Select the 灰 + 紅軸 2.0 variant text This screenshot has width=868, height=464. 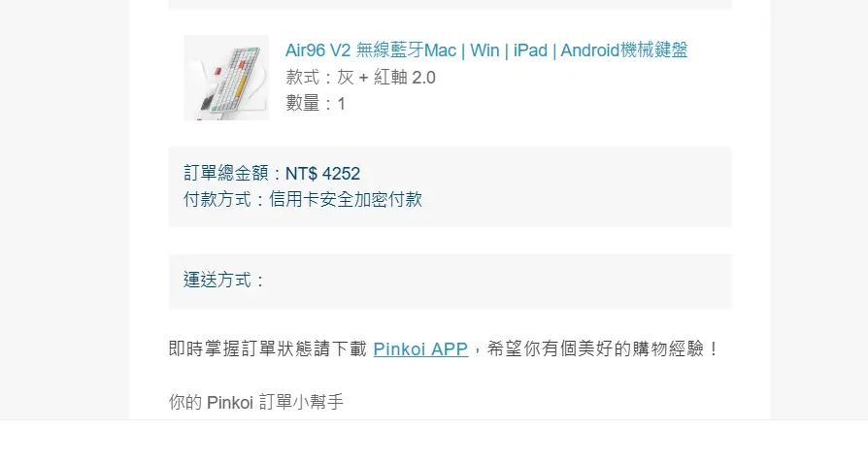(x=386, y=78)
